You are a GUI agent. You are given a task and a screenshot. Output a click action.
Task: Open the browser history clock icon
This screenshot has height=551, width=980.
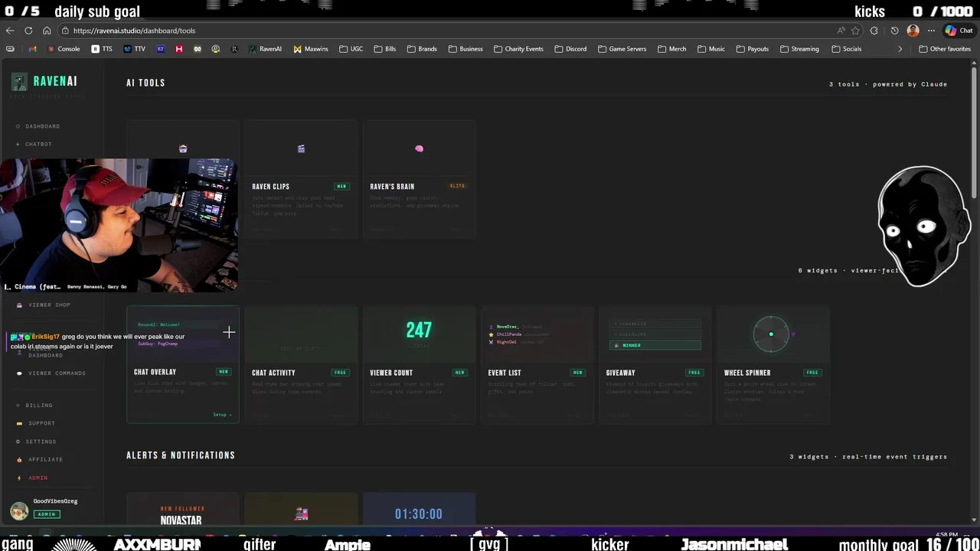click(x=894, y=31)
